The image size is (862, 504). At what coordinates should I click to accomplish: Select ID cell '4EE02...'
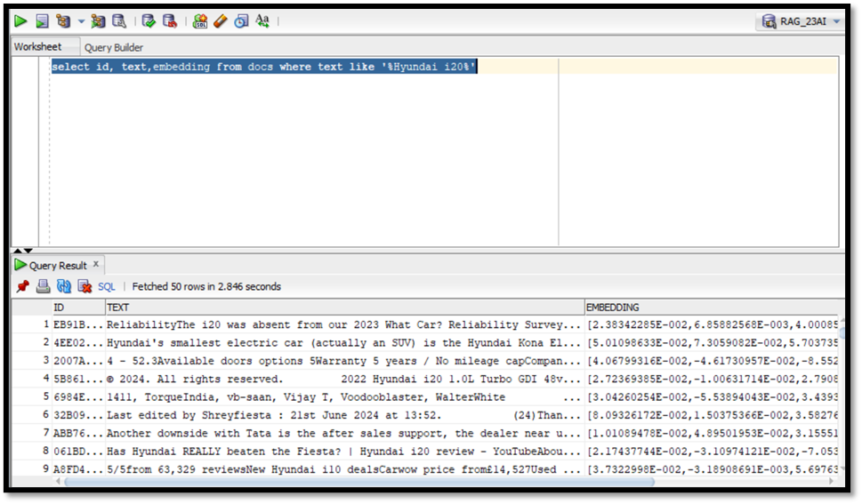click(78, 343)
